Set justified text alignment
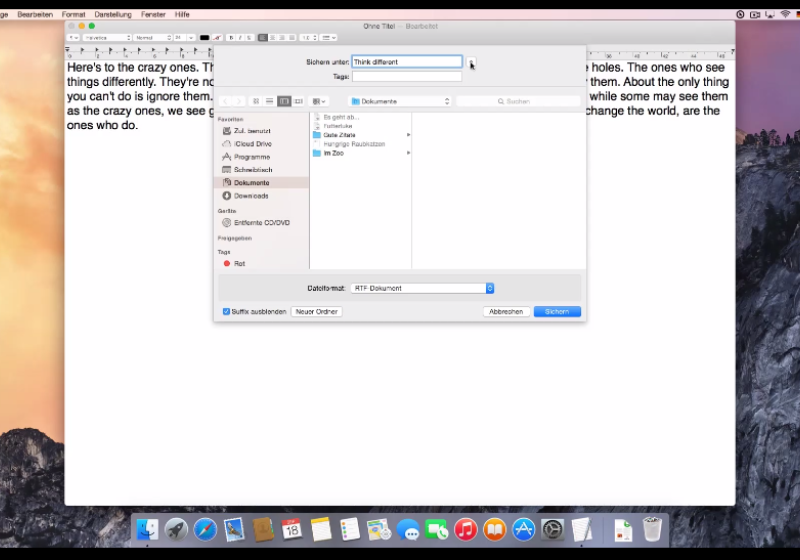 (292, 38)
